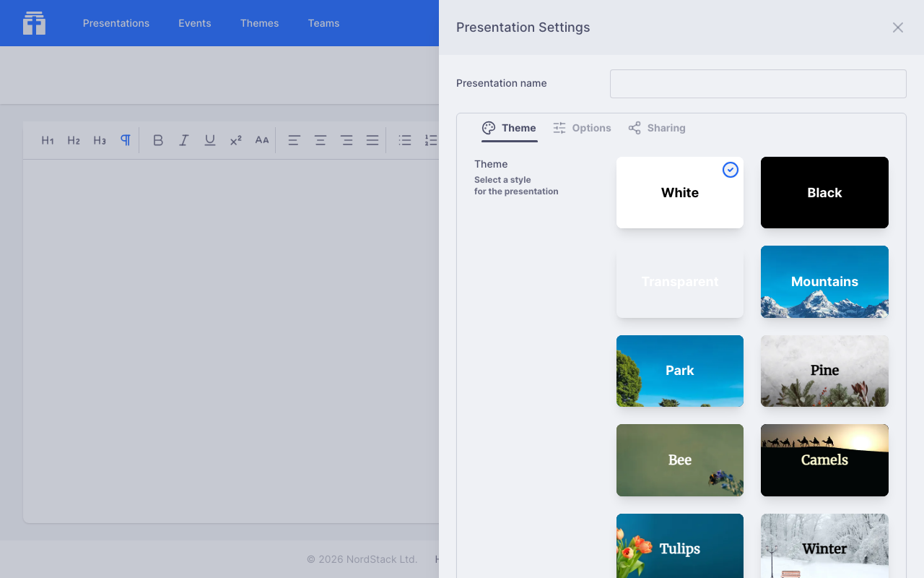Switch to the Options tab
The image size is (924, 578).
(x=582, y=128)
